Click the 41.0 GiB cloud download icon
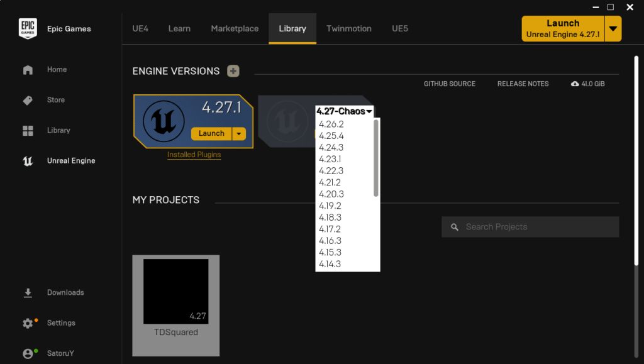 tap(575, 84)
